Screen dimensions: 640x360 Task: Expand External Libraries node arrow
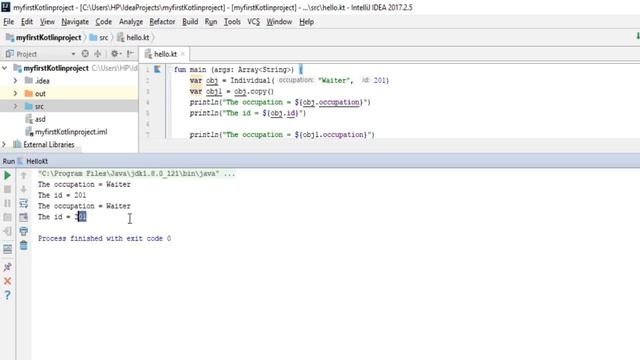(4, 144)
